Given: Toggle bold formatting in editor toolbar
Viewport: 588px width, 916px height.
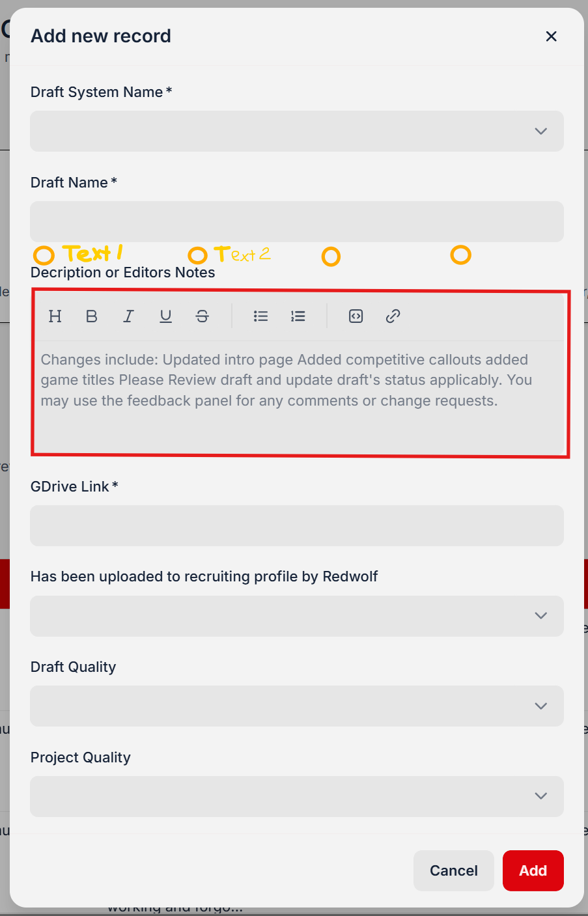Looking at the screenshot, I should coord(92,316).
